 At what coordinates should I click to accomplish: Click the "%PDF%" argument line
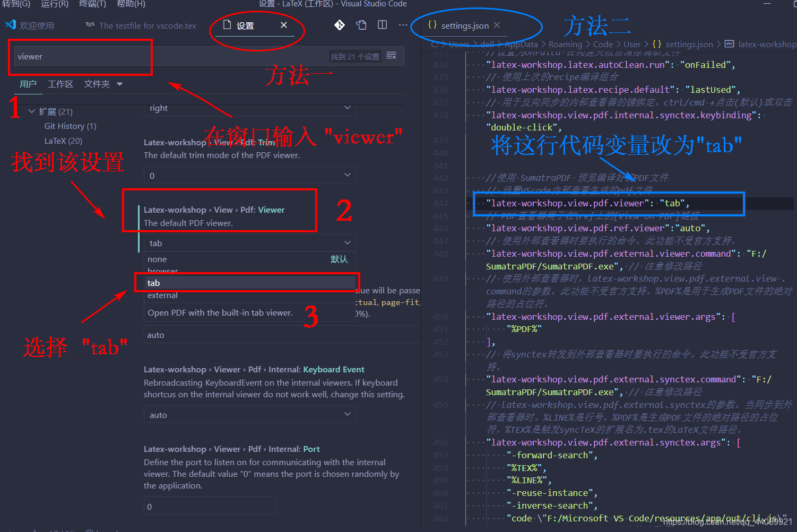524,329
